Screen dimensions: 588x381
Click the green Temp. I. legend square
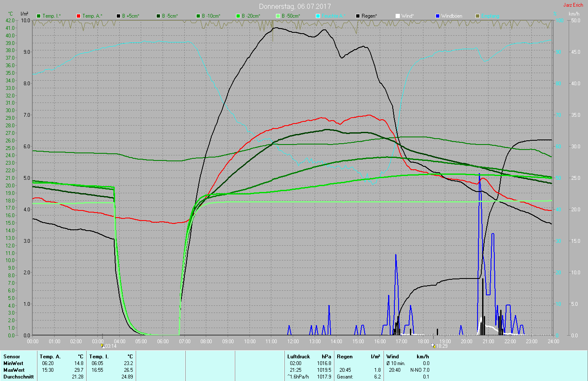[x=39, y=16]
